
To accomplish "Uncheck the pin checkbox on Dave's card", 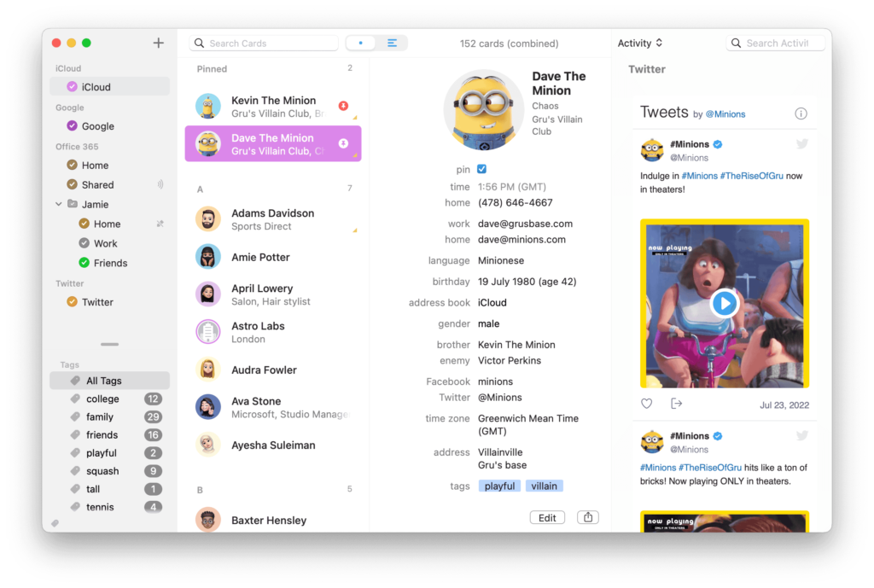I will point(480,169).
